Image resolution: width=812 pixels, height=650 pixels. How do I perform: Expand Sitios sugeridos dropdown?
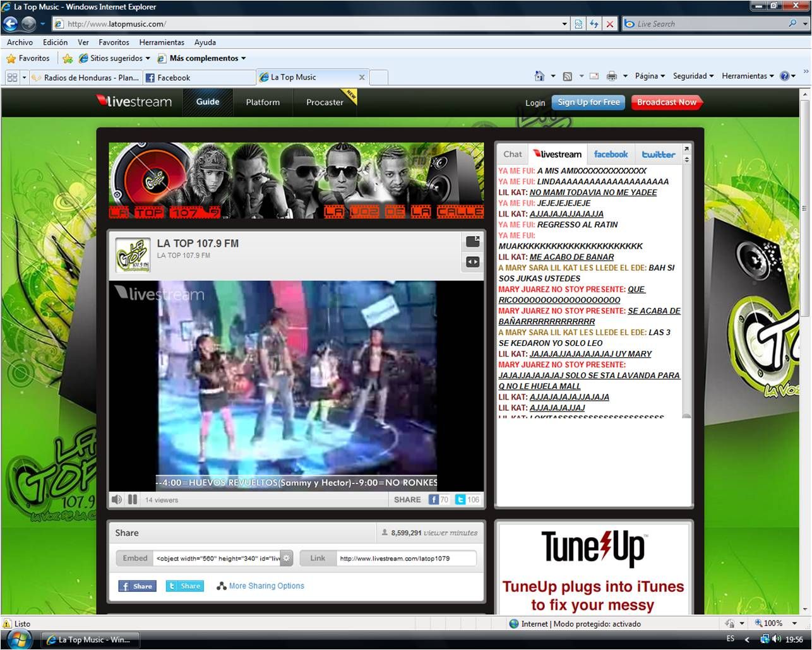[x=147, y=58]
